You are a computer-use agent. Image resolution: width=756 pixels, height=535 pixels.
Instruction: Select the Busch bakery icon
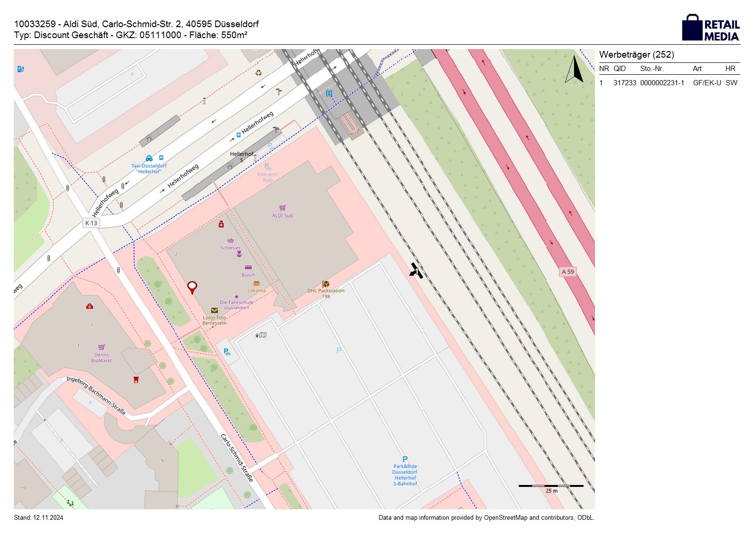click(248, 268)
